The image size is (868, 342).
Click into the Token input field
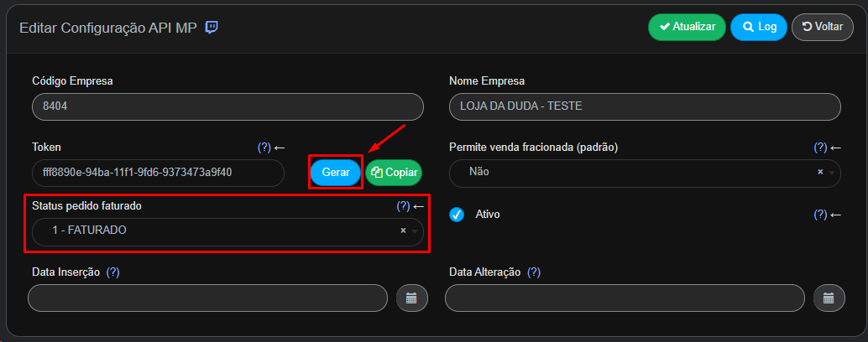click(158, 173)
